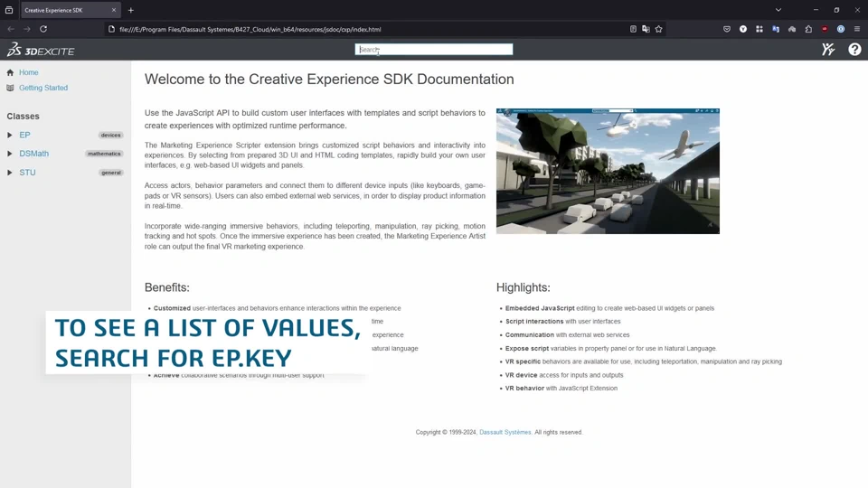Open the recent browsing icon at top left

coord(9,10)
